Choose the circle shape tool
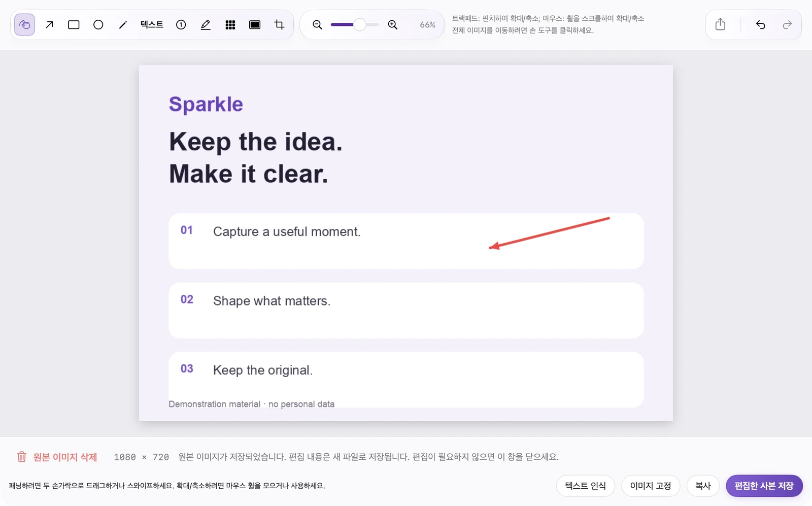The width and height of the screenshot is (812, 506). (98, 24)
